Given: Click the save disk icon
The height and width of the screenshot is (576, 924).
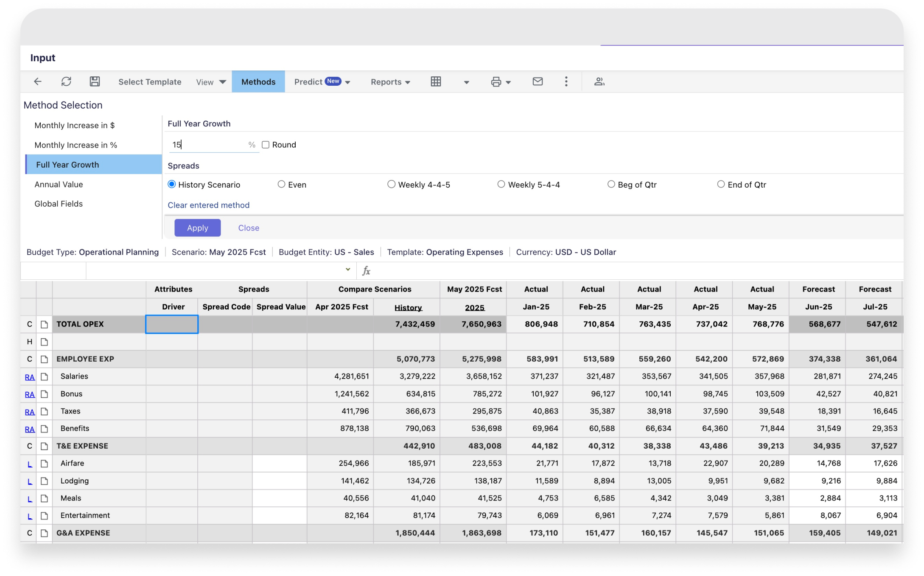Looking at the screenshot, I should click(95, 81).
